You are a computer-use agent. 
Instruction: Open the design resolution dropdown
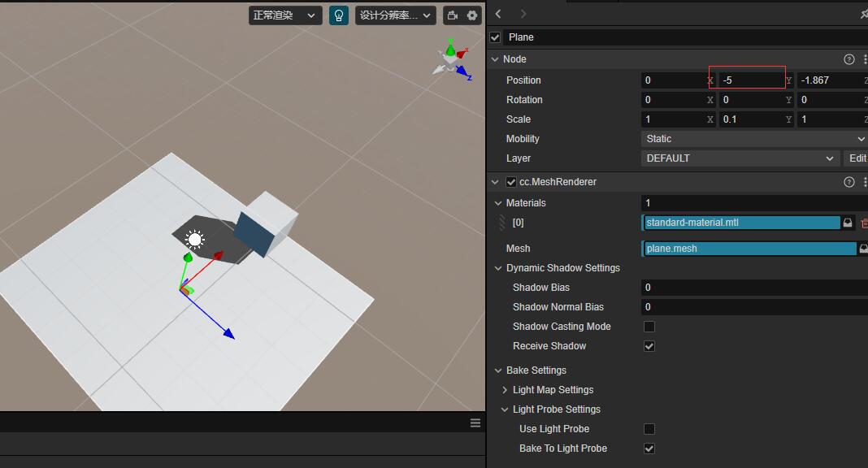click(395, 15)
